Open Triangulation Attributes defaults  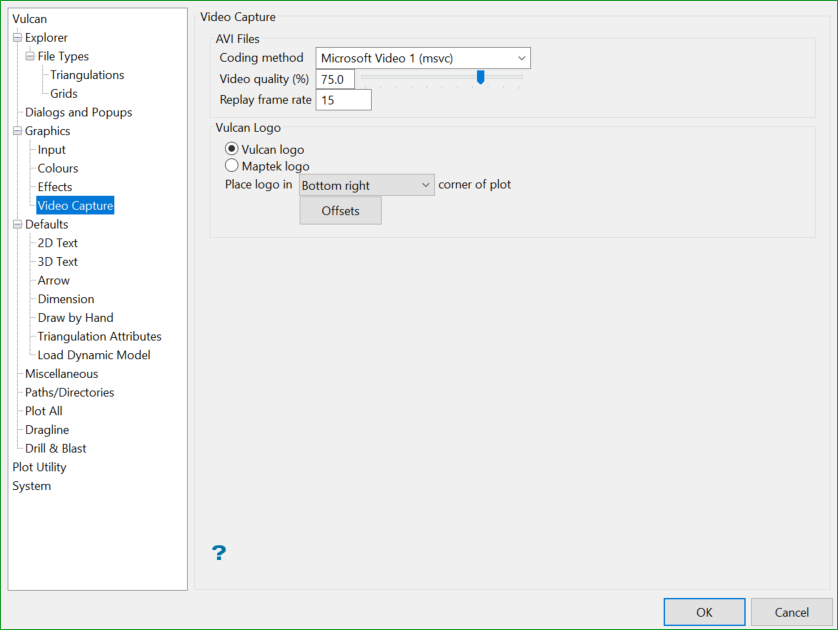click(99, 337)
